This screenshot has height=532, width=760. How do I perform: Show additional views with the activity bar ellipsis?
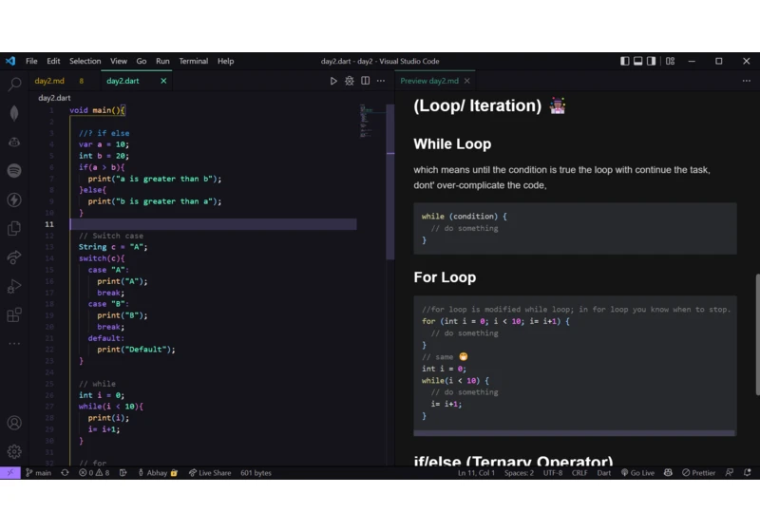14,344
